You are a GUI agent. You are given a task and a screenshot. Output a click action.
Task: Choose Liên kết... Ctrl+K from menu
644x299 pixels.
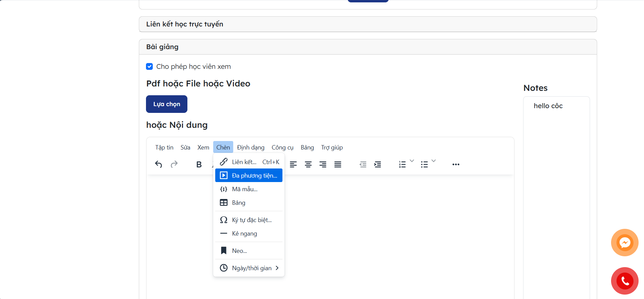click(x=249, y=162)
